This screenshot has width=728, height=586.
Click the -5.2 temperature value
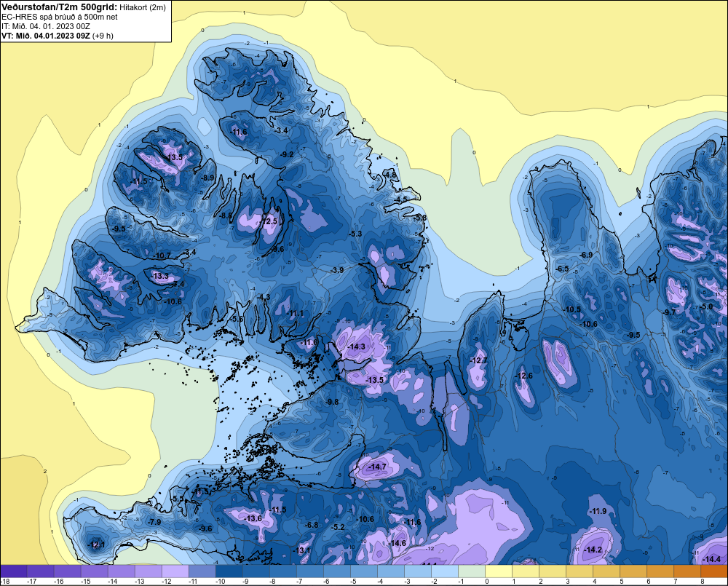[338, 528]
